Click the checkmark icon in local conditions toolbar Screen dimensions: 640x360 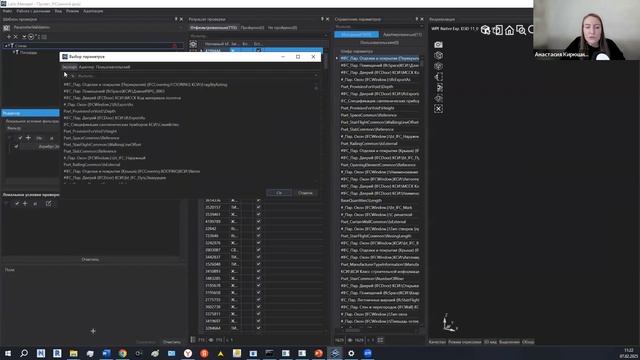(x=17, y=203)
